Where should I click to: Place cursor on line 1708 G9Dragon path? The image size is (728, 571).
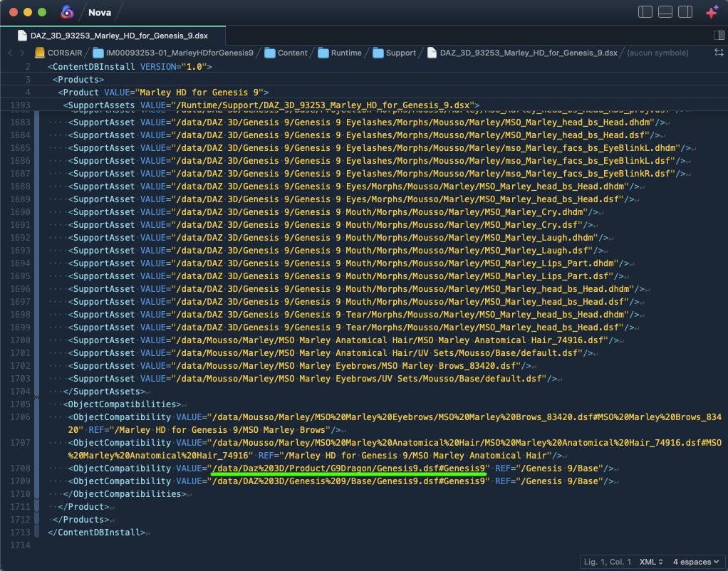348,468
